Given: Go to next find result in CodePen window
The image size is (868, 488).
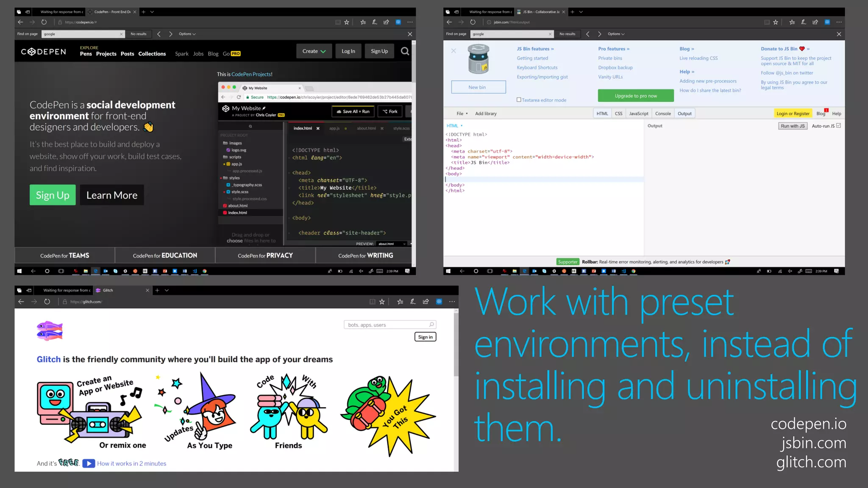Looking at the screenshot, I should pos(170,34).
